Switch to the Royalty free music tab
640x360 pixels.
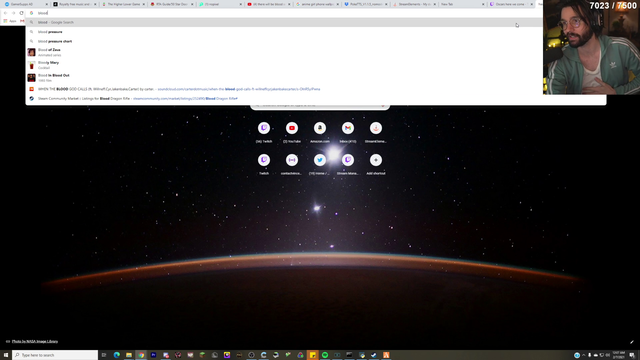(74, 4)
